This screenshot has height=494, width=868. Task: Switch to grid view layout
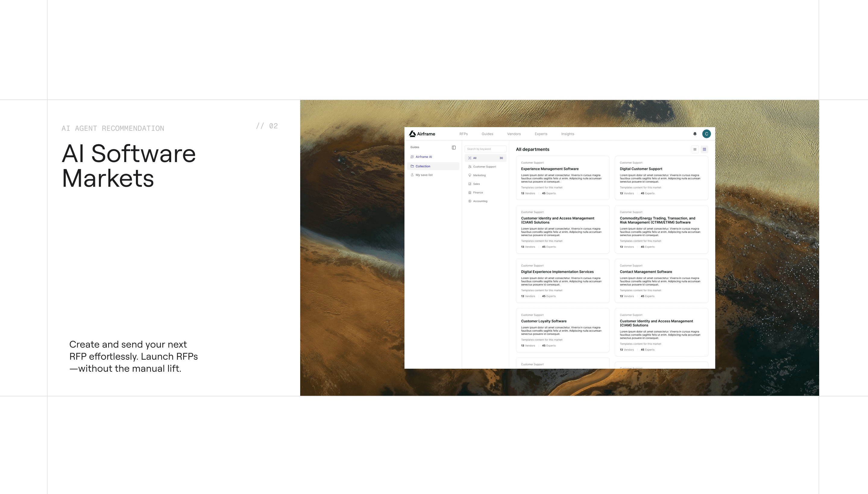point(704,149)
